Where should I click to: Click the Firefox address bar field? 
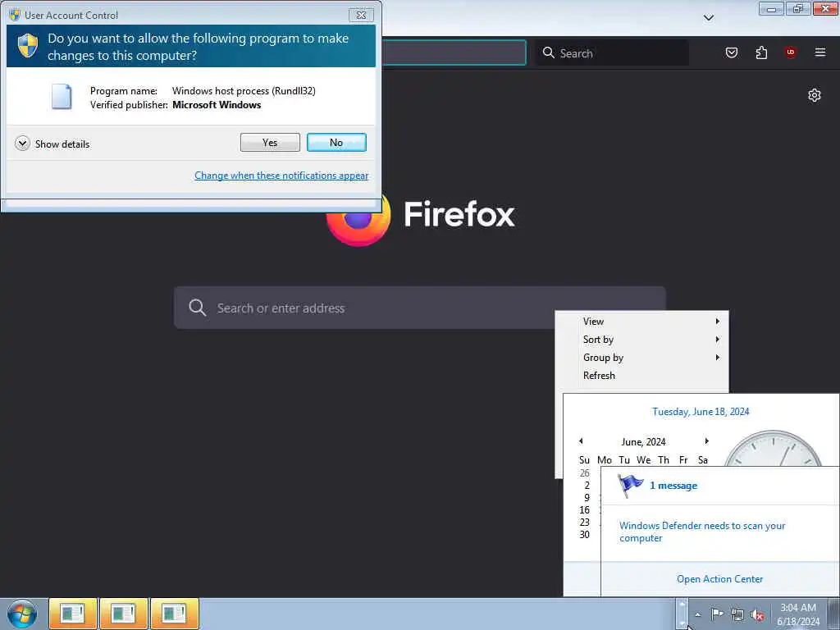pos(454,52)
